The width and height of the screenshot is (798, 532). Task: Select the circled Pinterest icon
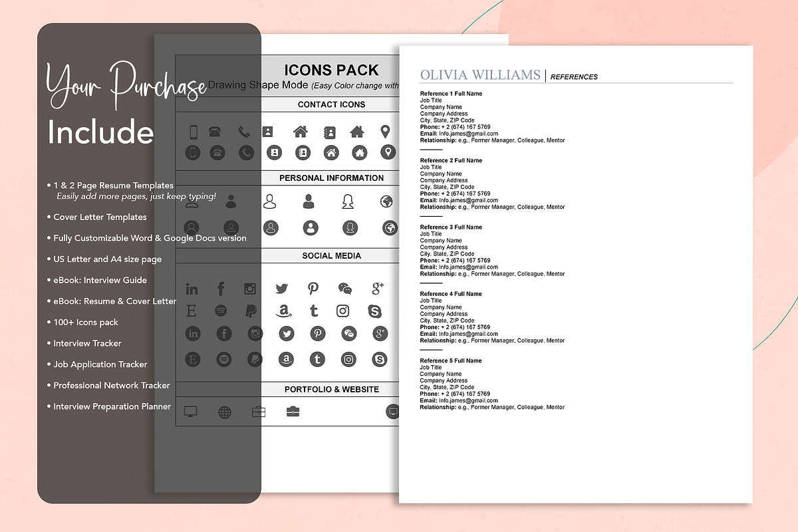[318, 334]
